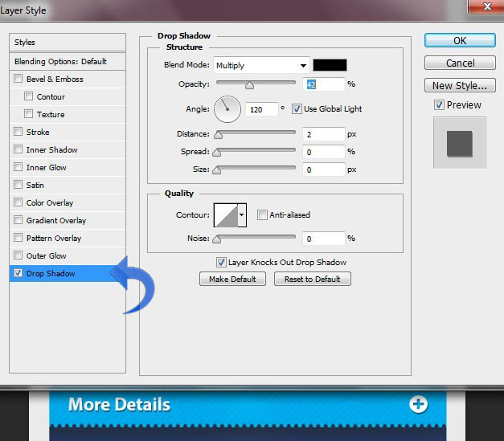Click the black shadow color swatch
This screenshot has width=504, height=441.
click(x=330, y=65)
